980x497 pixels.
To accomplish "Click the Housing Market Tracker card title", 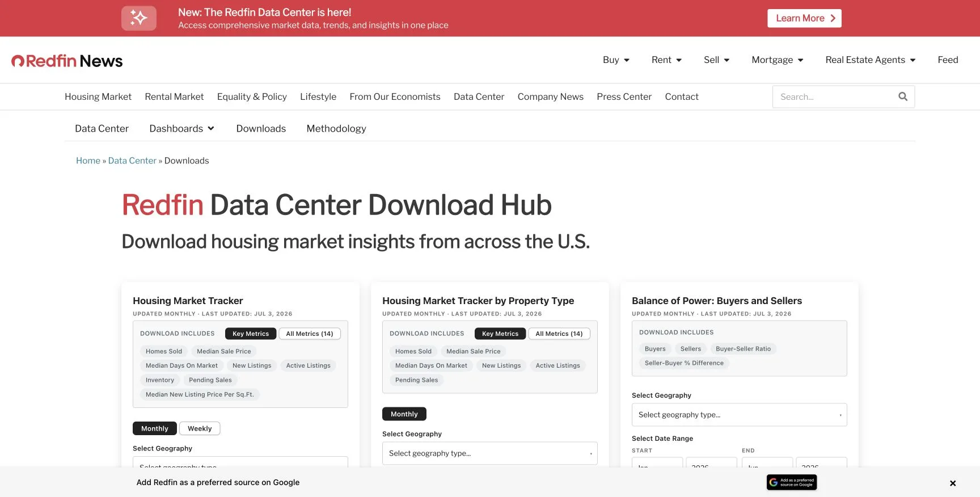I will click(x=188, y=301).
